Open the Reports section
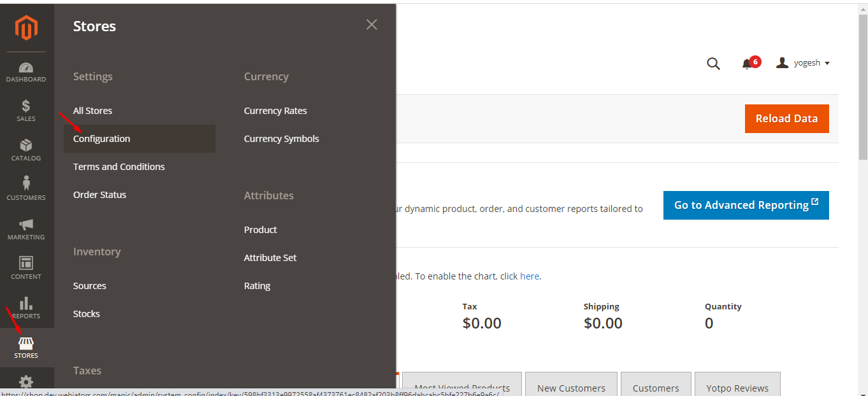The image size is (868, 396). pyautogui.click(x=25, y=307)
